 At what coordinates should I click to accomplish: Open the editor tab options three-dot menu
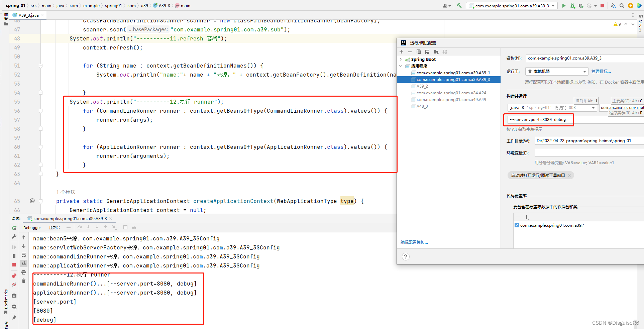click(x=633, y=15)
